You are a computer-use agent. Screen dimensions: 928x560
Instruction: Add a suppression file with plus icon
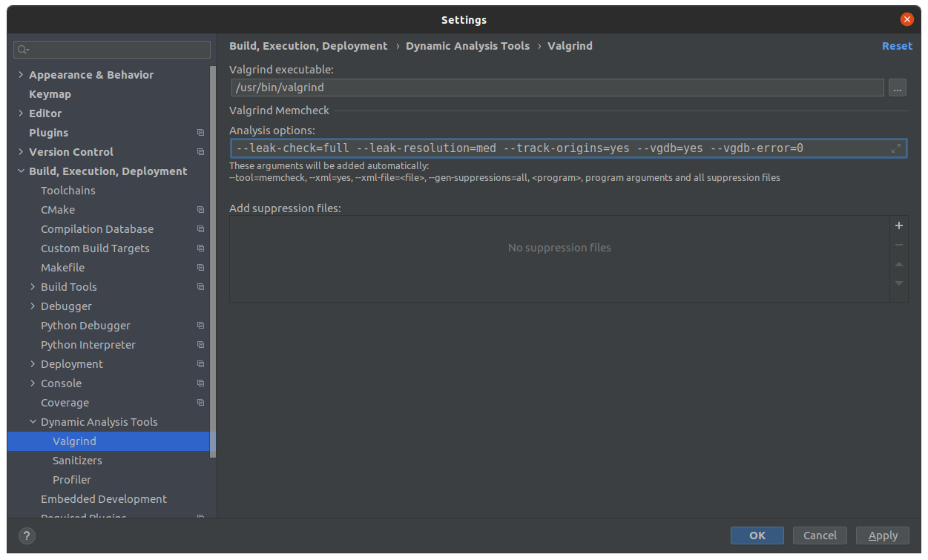pyautogui.click(x=899, y=225)
